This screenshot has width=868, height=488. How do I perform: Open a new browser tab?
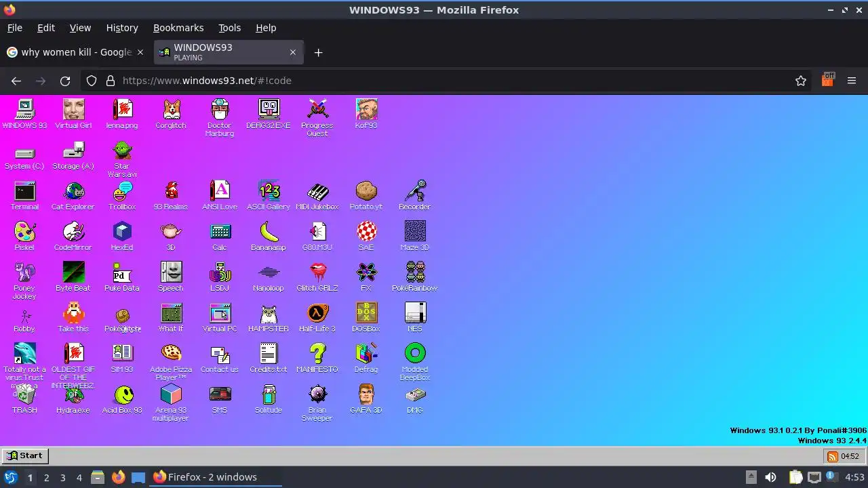318,52
